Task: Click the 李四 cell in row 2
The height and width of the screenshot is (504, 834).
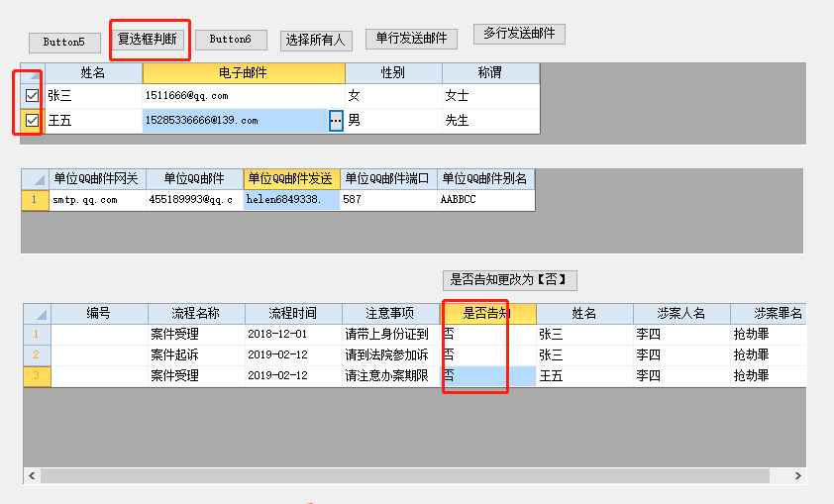Action: coord(681,355)
